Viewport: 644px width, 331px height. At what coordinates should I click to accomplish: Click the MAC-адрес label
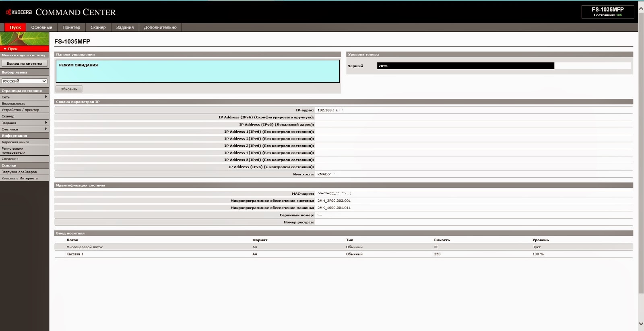303,194
